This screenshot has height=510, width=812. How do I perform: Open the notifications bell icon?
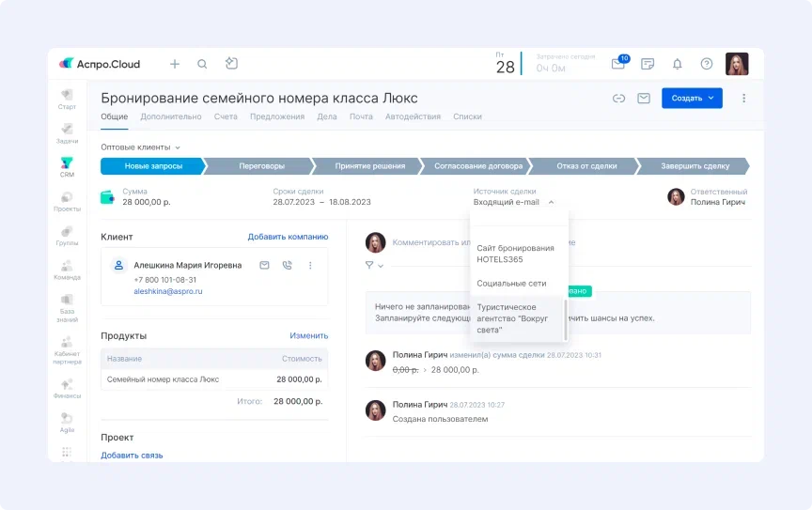click(x=677, y=64)
